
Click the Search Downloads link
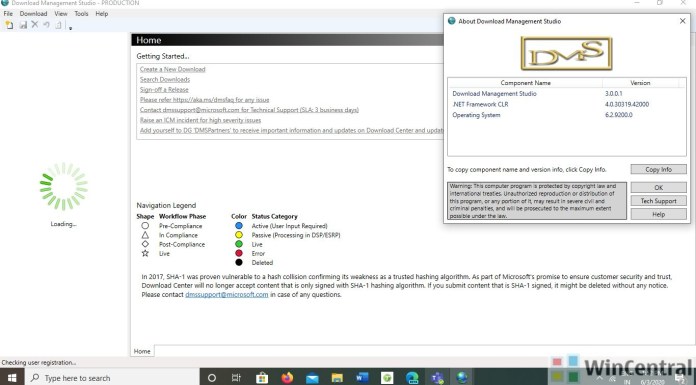[x=165, y=79]
